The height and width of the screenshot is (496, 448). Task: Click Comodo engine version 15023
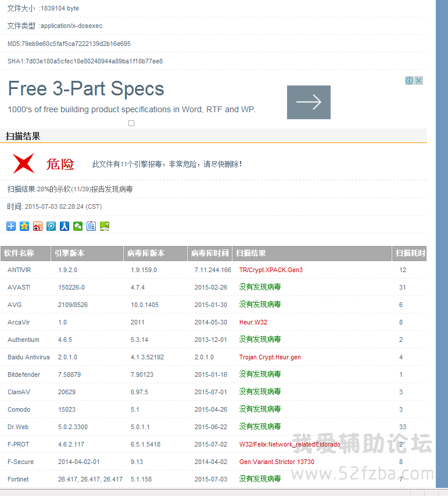(x=67, y=409)
